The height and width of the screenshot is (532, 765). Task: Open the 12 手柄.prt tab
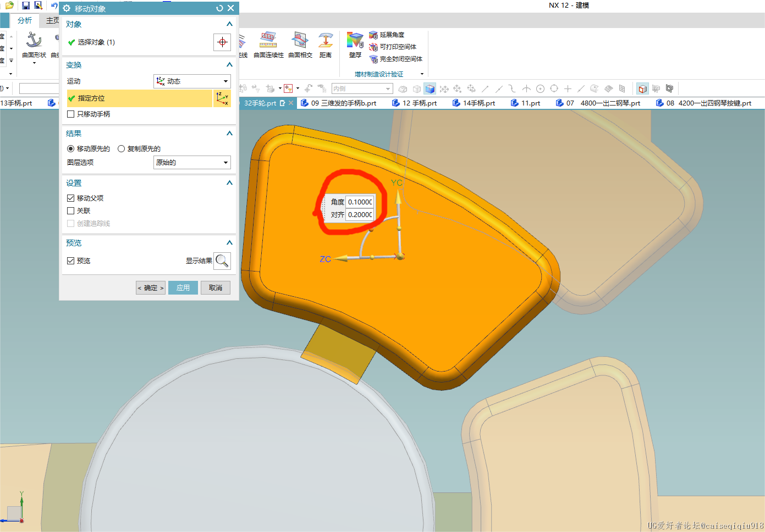click(x=414, y=103)
